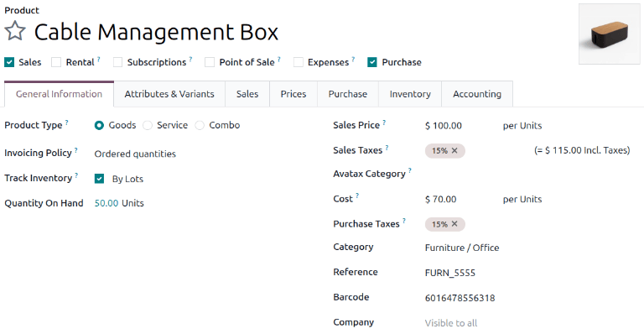Edit the Cable Management Box product name
The width and height of the screenshot is (644, 334).
pos(156,32)
